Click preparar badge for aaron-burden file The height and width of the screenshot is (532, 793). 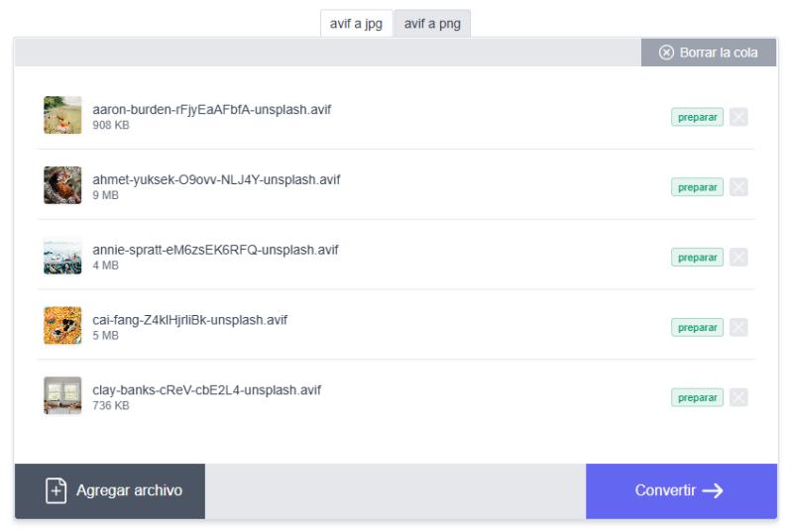click(x=697, y=118)
